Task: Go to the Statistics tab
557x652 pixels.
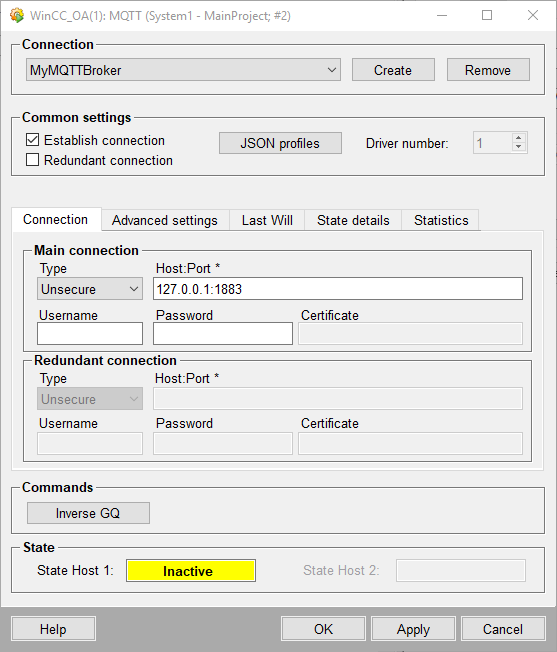Action: tap(441, 220)
